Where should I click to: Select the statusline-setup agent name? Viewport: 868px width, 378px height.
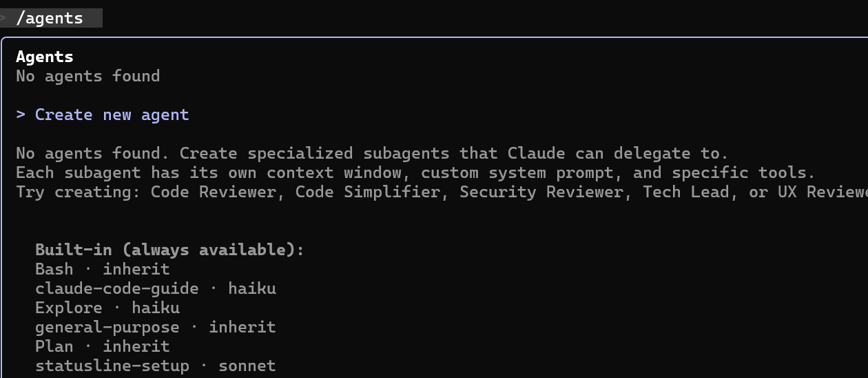112,366
